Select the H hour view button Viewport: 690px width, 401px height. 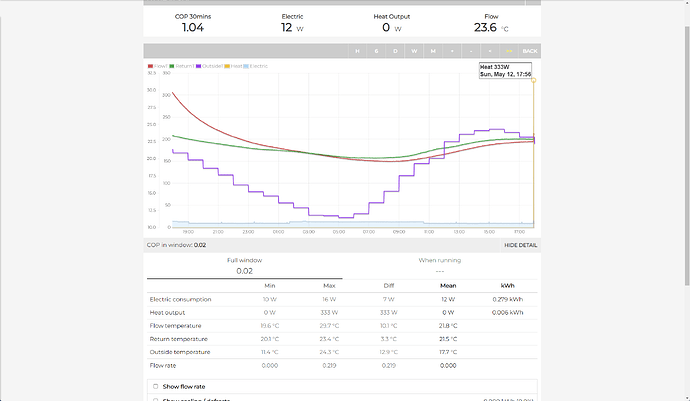[x=357, y=51]
